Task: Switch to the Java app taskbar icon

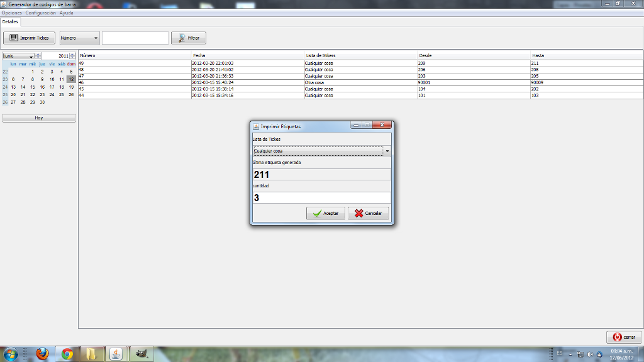Action: coord(116,354)
